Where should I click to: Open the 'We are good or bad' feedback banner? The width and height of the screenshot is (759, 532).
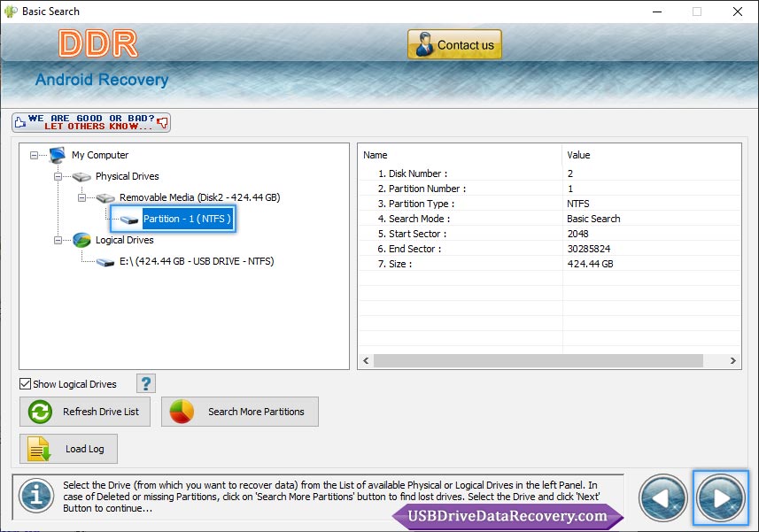click(x=91, y=122)
